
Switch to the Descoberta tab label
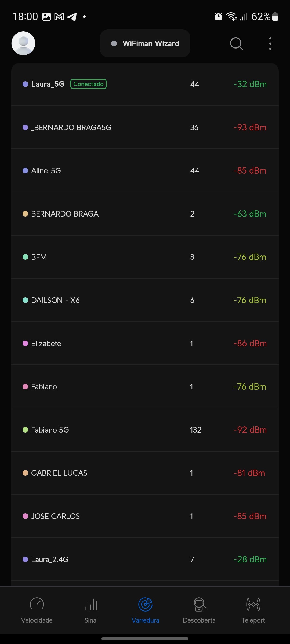click(x=199, y=620)
